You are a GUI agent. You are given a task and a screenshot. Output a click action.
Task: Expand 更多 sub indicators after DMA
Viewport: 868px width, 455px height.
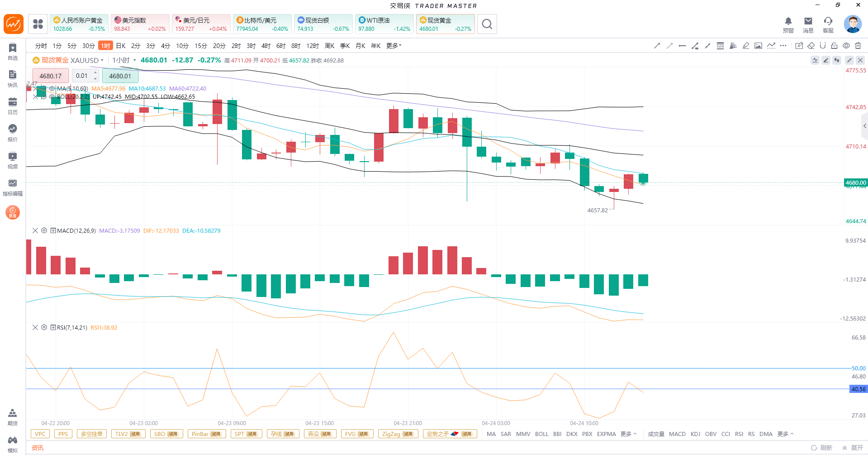(x=786, y=434)
